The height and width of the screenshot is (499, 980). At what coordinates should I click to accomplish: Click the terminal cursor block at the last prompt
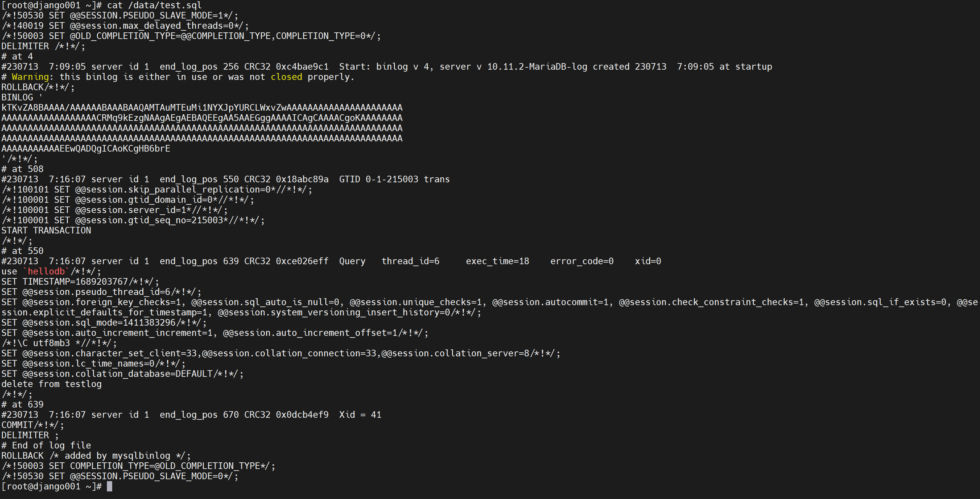(x=110, y=486)
